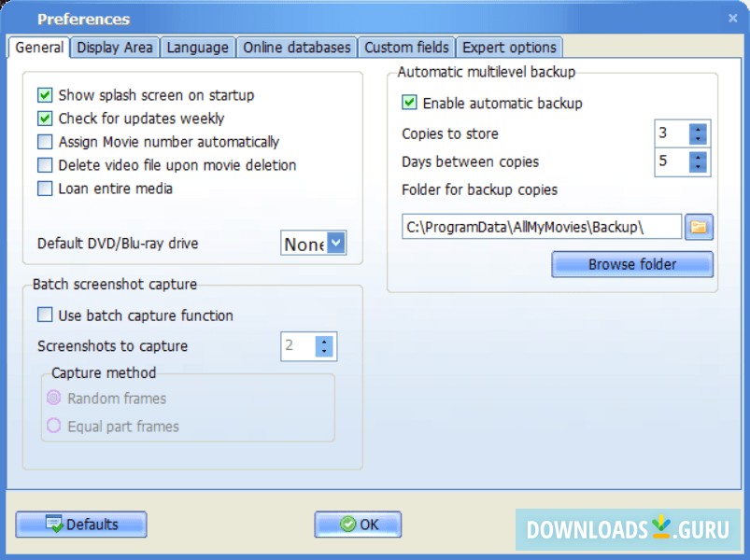Increase Copies to store using up arrow
The height and width of the screenshot is (560, 750).
click(x=697, y=129)
